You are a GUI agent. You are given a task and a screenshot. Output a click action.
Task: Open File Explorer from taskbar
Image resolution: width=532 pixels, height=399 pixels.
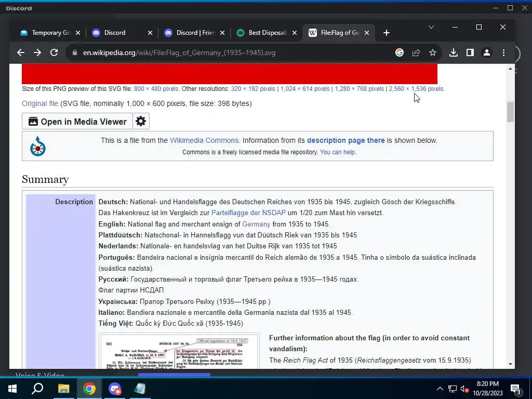(63, 389)
